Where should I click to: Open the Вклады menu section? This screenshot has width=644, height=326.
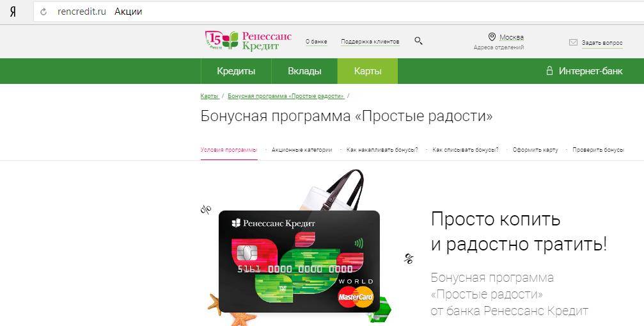[304, 71]
